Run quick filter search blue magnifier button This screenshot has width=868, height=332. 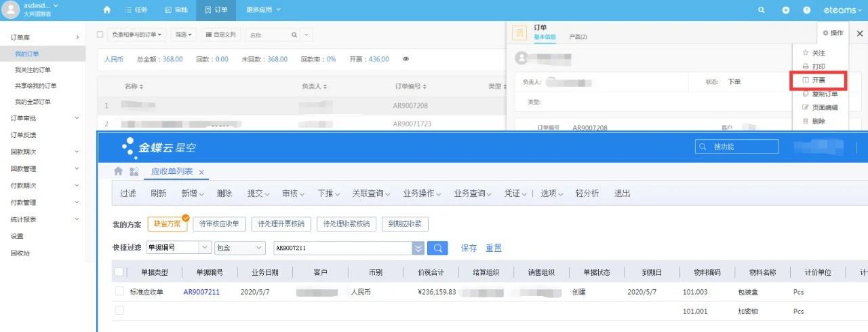pos(437,248)
